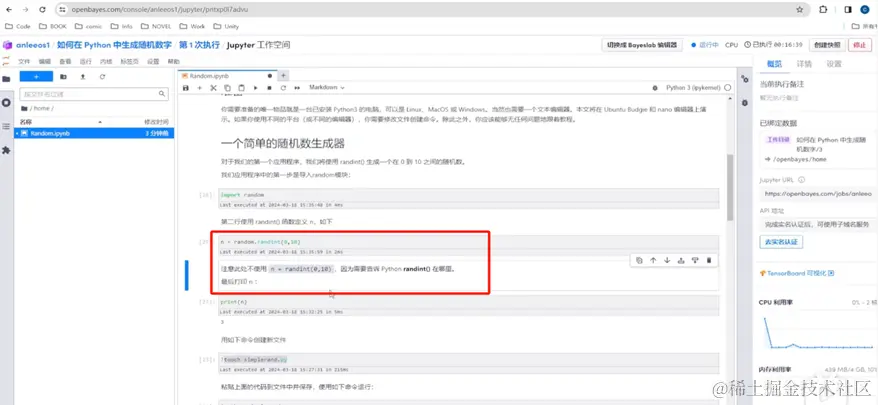
Task: Click the file filter search field
Action: (x=94, y=94)
